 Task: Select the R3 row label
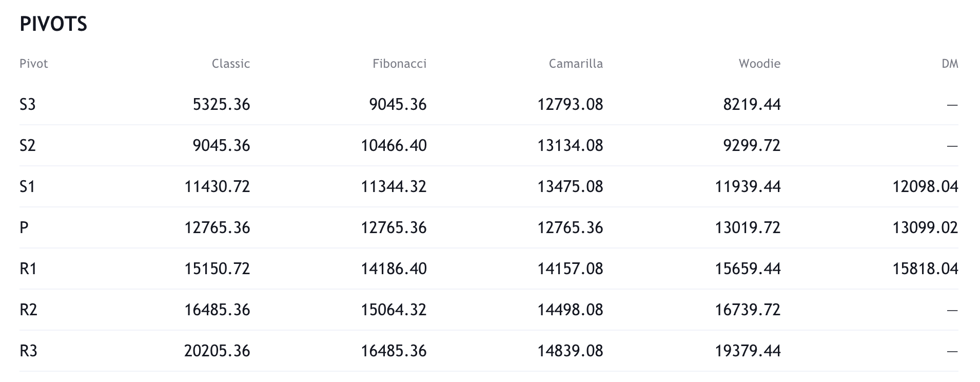tap(28, 351)
